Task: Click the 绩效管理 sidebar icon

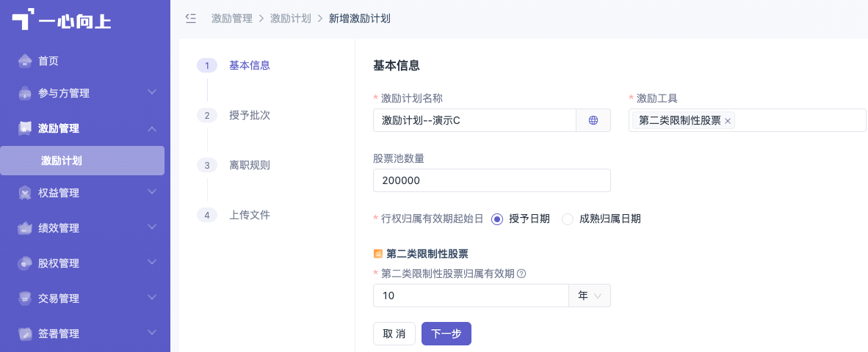Action: [x=24, y=227]
